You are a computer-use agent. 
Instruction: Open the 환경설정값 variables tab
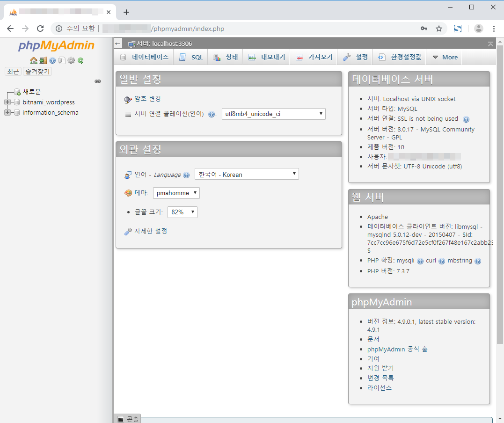point(400,57)
